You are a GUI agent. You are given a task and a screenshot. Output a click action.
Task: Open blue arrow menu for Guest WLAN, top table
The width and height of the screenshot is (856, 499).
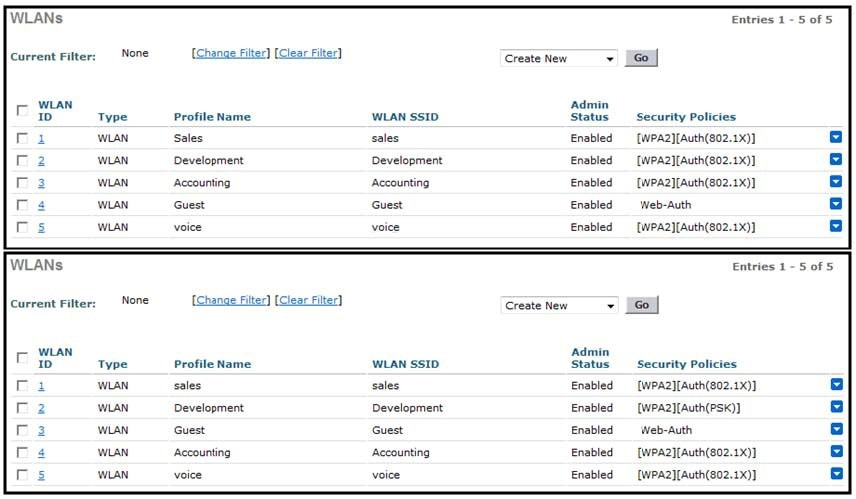pos(836,204)
